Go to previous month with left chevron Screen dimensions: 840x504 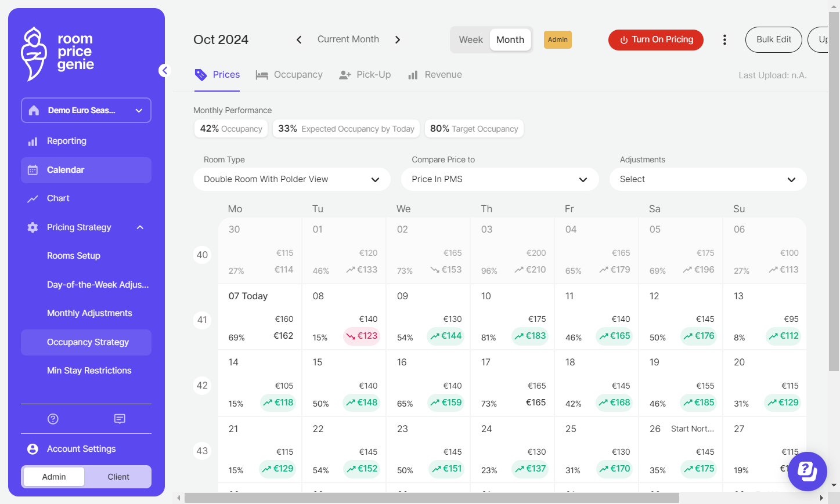pos(299,39)
